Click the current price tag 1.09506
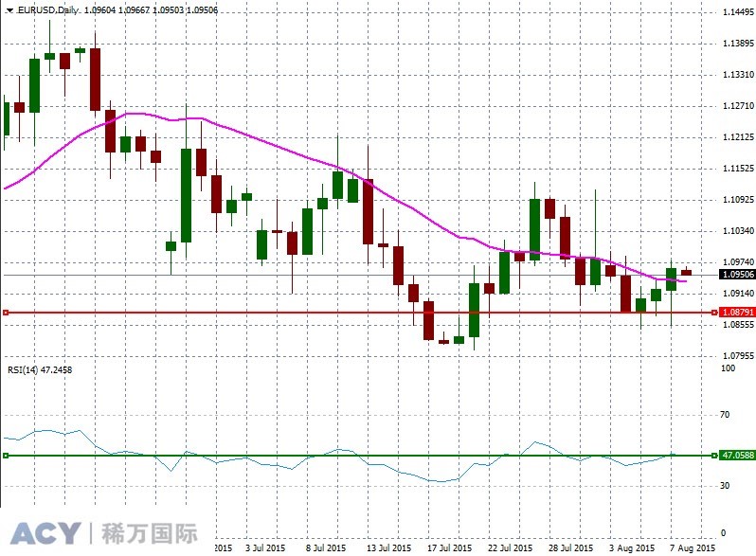This screenshot has height=556, width=756. pos(737,275)
